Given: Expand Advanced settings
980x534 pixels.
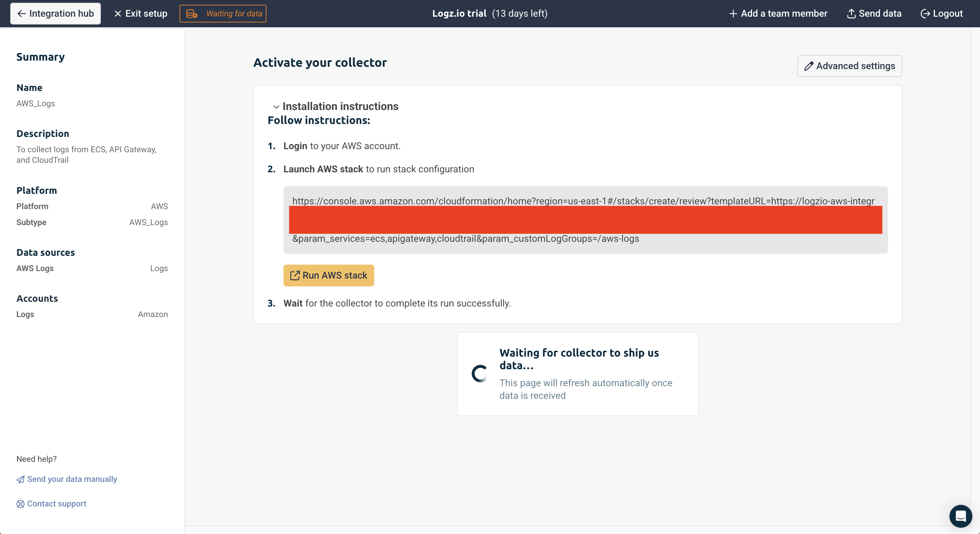Looking at the screenshot, I should pos(849,66).
